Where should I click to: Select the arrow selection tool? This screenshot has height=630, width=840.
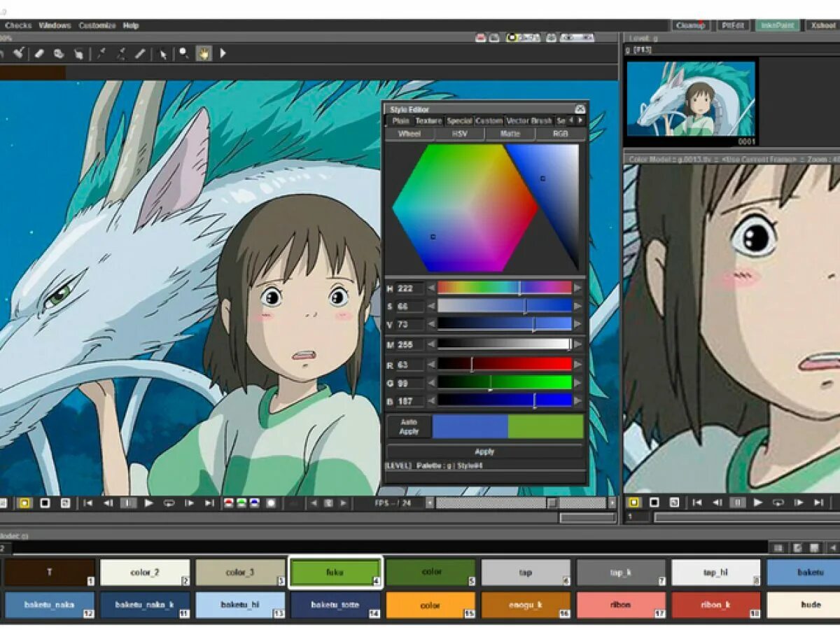click(x=162, y=53)
